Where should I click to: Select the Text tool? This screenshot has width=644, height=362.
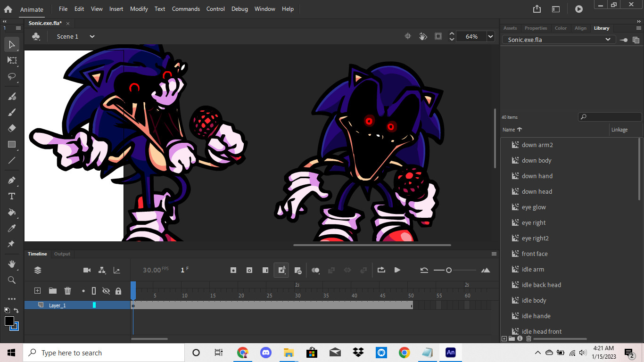pos(12,196)
